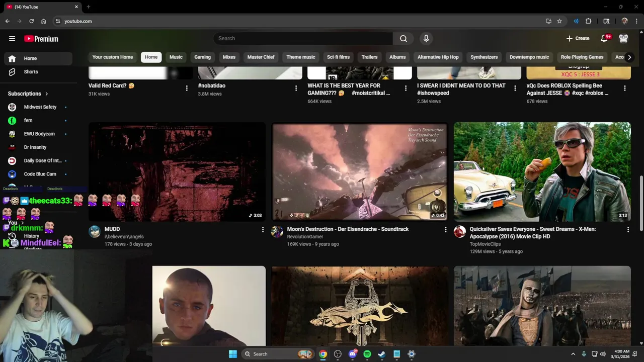
Task: Click the RevolutionGamer channel avatar
Action: click(277, 232)
